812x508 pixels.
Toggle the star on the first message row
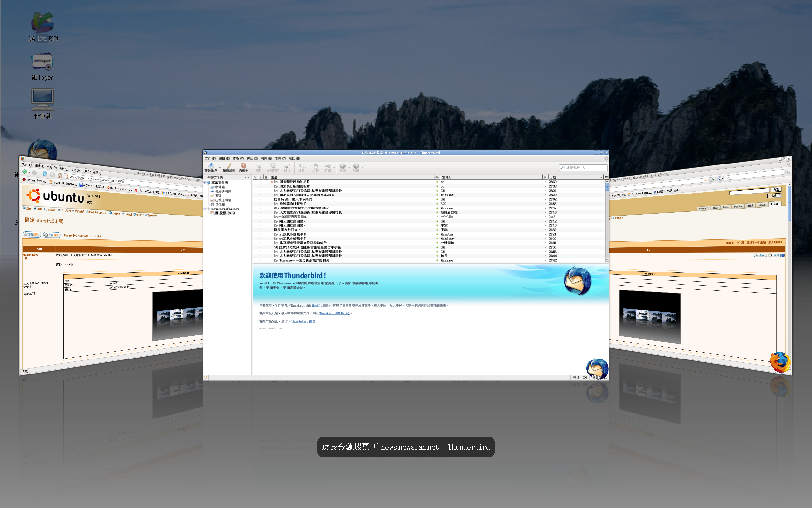(261, 182)
